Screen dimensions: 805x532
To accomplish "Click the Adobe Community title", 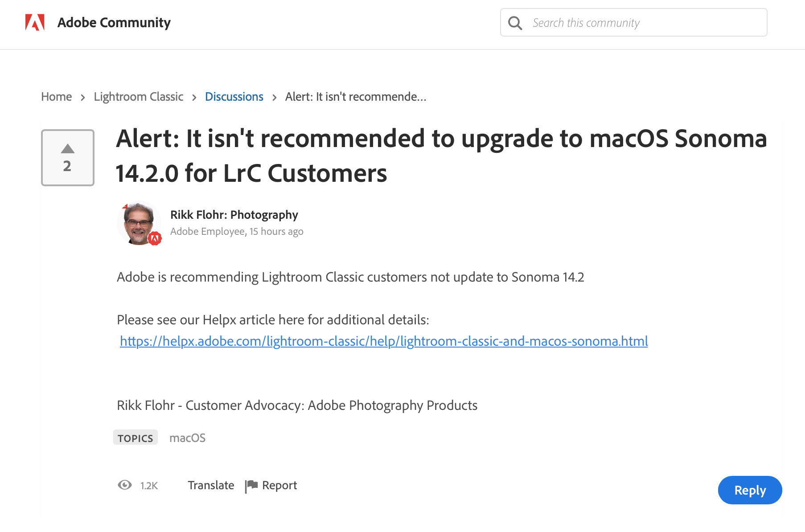I will point(114,22).
